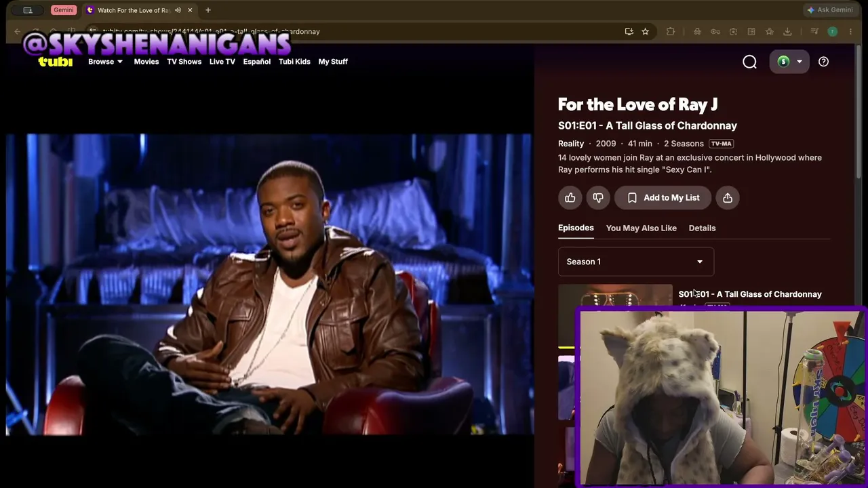Viewport: 868px width, 488px height.
Task: Click the '41 min' duration text
Action: pos(639,144)
